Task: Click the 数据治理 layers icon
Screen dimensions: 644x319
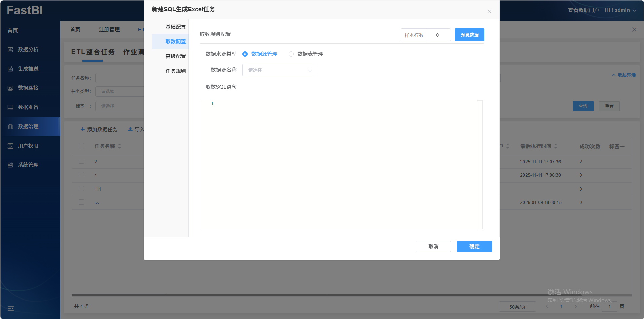Action: click(x=10, y=127)
